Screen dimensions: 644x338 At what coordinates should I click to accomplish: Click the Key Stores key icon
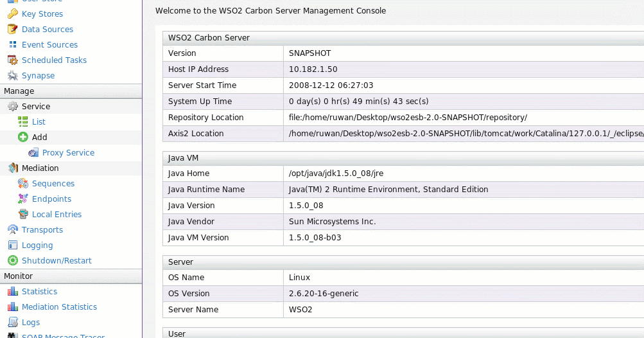click(13, 14)
